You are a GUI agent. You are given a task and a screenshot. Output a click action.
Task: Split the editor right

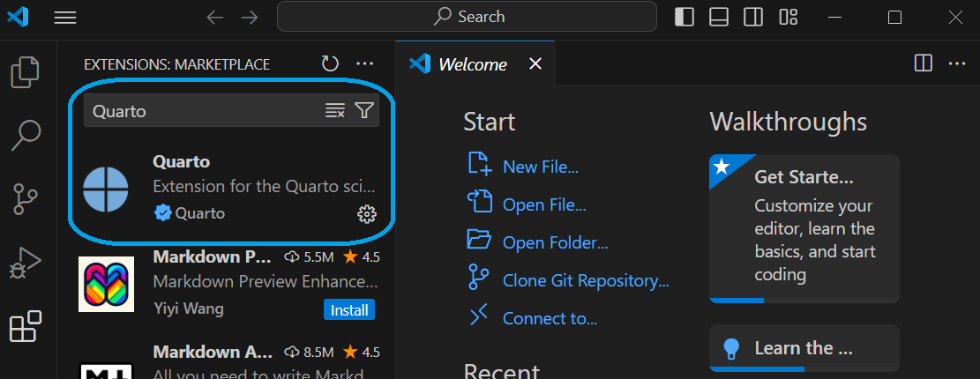pos(924,63)
